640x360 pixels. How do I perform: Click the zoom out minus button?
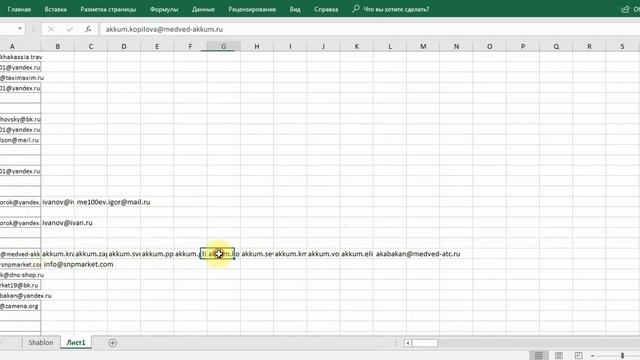[592, 356]
